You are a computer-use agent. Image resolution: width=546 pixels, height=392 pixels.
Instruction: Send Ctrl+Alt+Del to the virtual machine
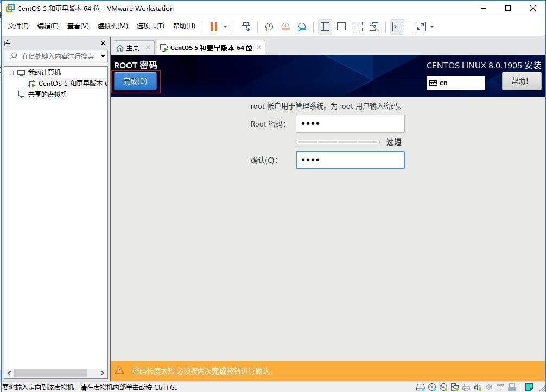coord(246,26)
